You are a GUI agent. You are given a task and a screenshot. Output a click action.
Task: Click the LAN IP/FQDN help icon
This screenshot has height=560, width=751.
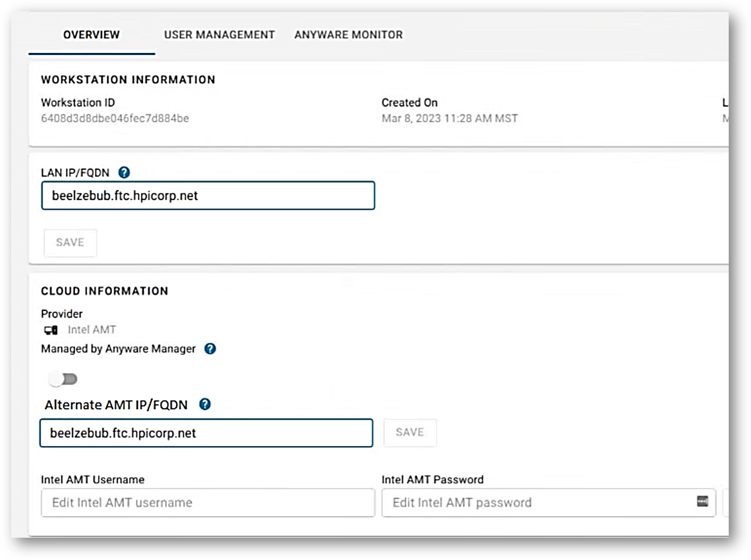pos(124,173)
